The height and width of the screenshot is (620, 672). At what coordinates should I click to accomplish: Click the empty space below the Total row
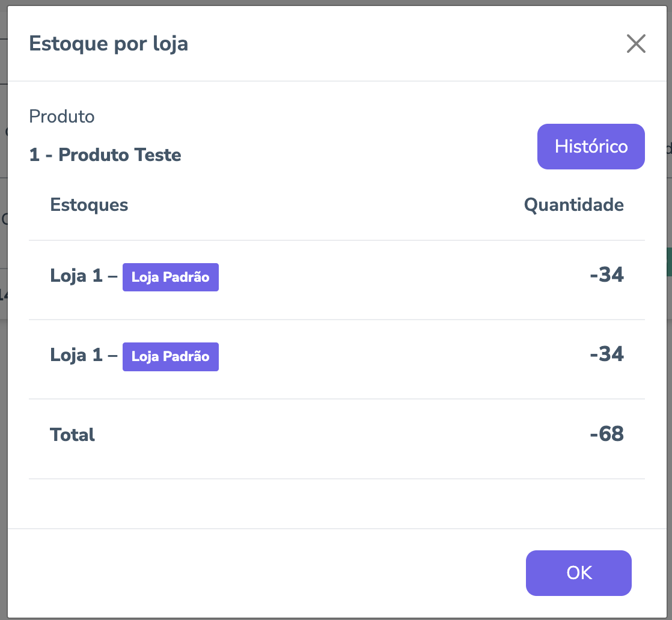coord(337,503)
